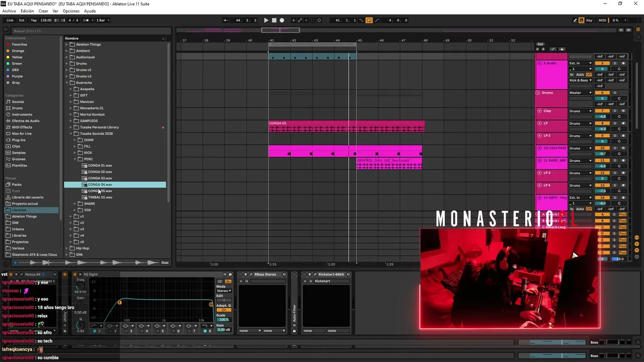Select the Favoritos collection
The image size is (644, 362).
20,44
